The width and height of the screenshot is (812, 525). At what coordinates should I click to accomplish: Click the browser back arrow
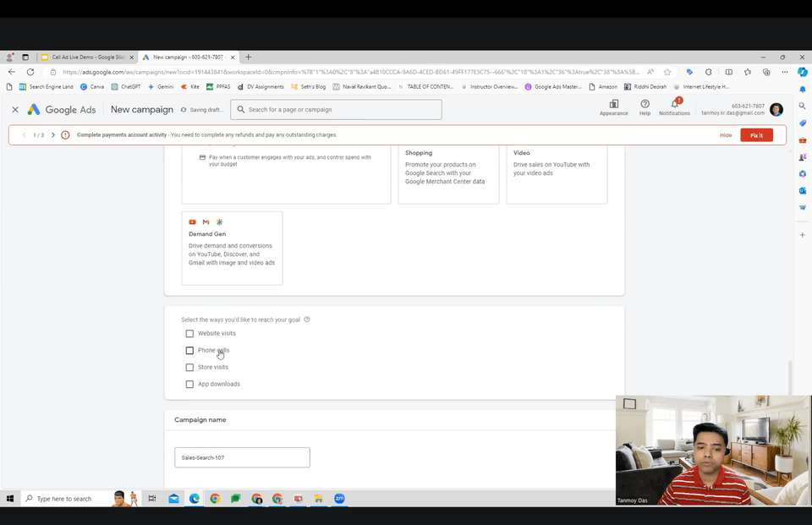[x=11, y=72]
